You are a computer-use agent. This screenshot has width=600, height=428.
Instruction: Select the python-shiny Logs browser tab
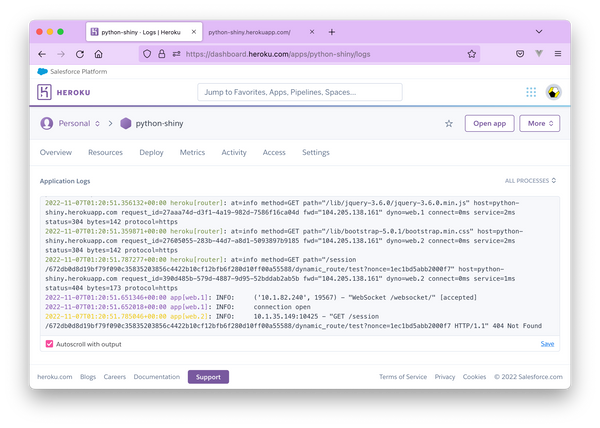click(x=144, y=32)
